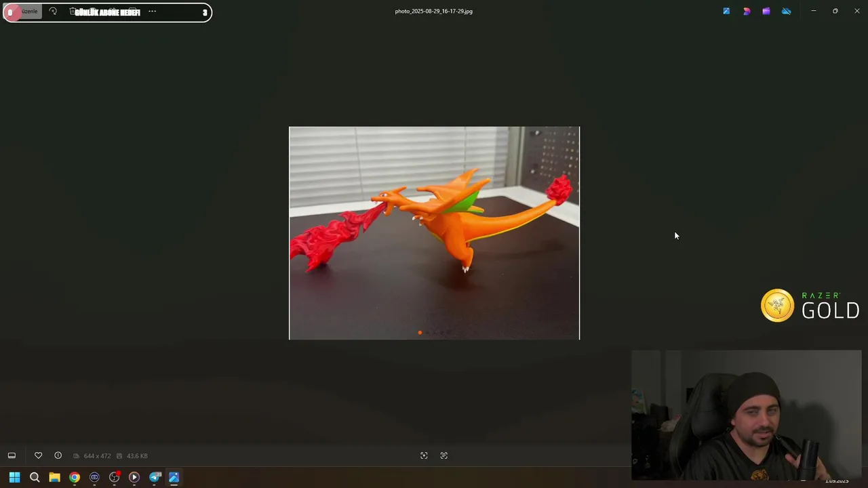Click the zoom-to-fit icon in bottom bar
This screenshot has width=868, height=488.
[x=424, y=455]
